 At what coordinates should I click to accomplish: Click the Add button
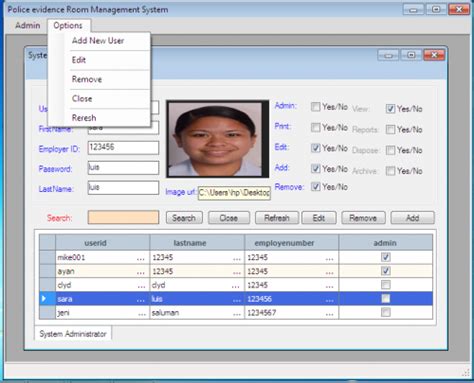pos(413,218)
